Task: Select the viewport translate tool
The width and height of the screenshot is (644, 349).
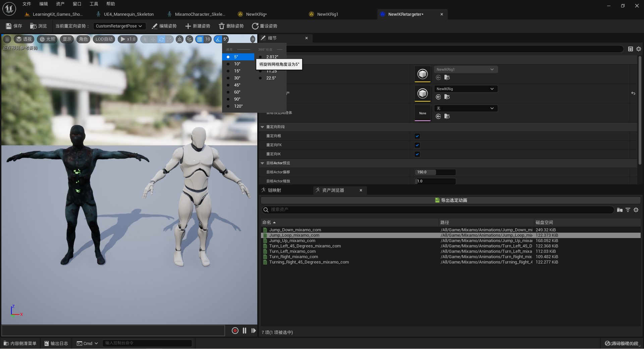Action: tap(153, 39)
